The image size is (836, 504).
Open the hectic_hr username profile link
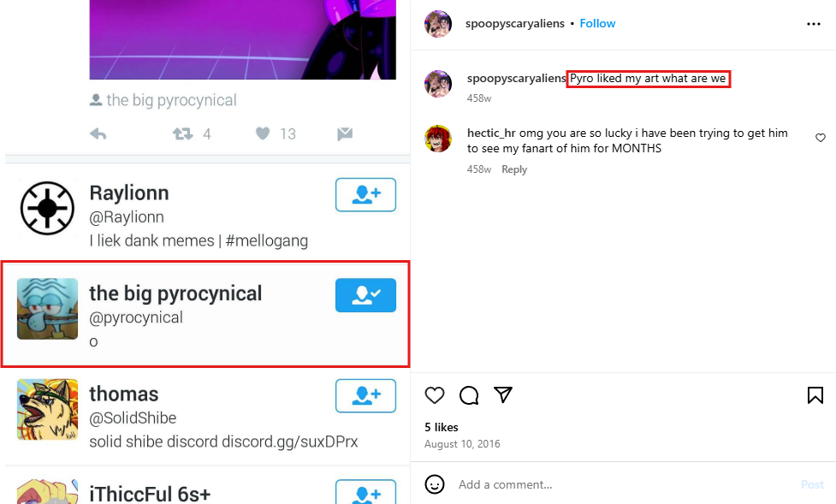pyautogui.click(x=491, y=133)
